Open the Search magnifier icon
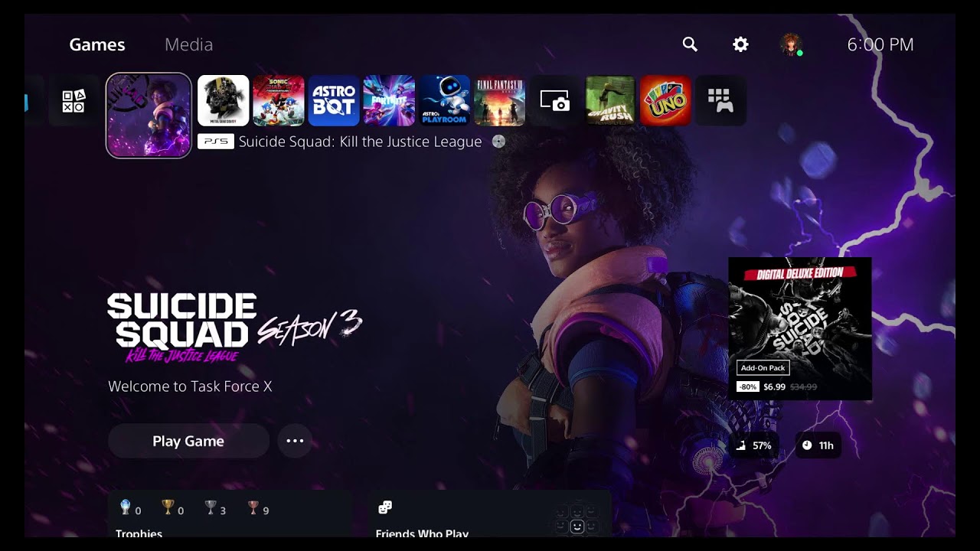This screenshot has width=980, height=551. click(690, 44)
